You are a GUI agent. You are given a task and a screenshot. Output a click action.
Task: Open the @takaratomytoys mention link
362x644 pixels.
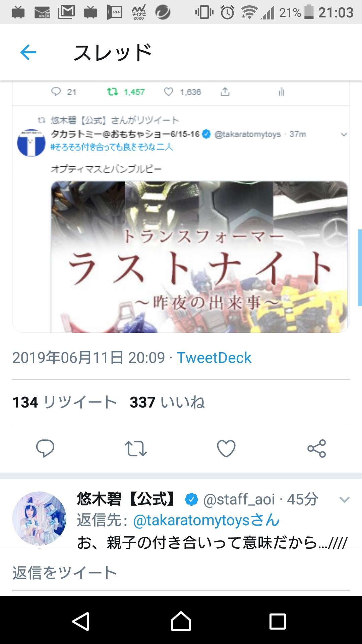point(206,520)
